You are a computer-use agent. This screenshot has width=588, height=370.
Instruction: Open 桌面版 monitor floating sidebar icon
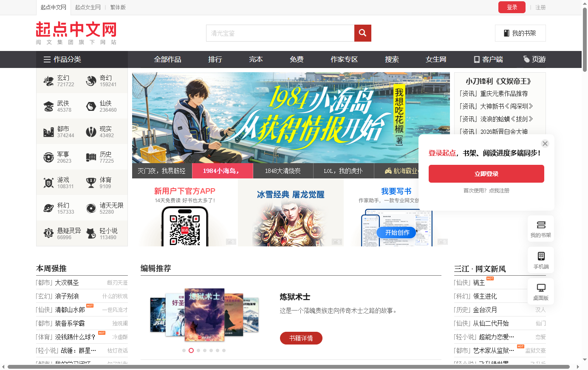541,291
